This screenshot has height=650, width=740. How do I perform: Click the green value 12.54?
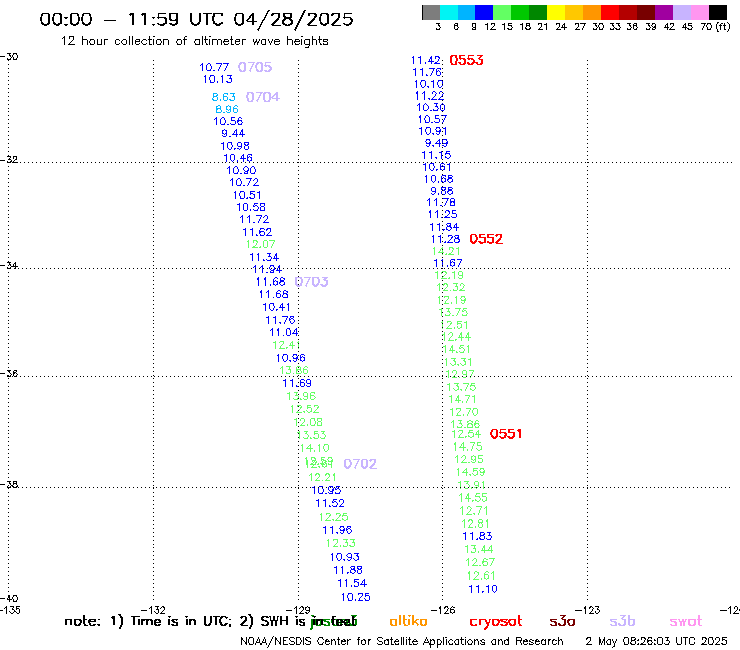(466, 434)
